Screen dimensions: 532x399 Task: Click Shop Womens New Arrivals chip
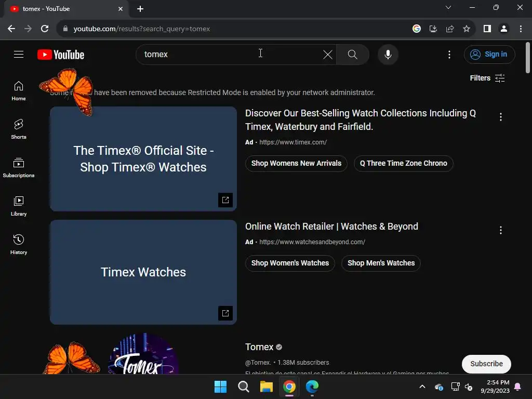tap(296, 164)
